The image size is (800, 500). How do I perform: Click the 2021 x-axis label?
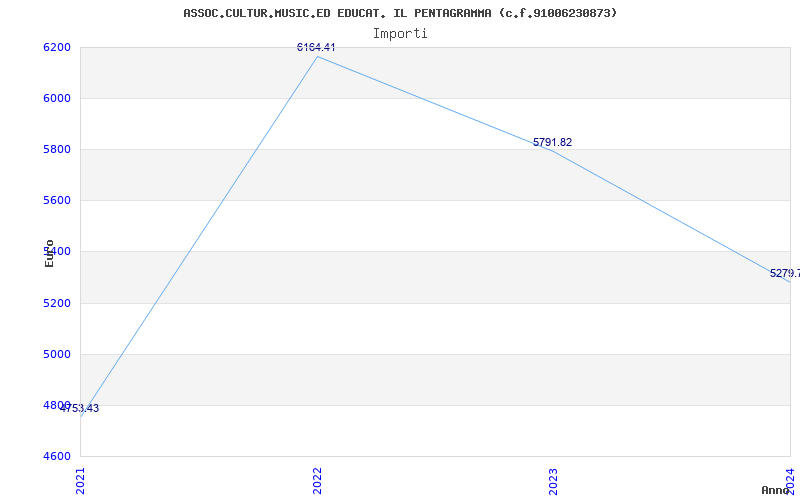81,481
